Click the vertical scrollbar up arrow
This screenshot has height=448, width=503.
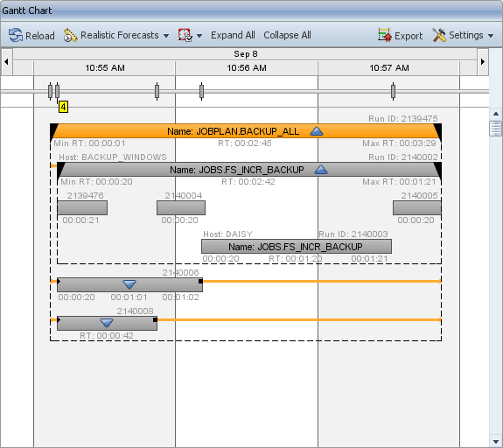(x=496, y=114)
